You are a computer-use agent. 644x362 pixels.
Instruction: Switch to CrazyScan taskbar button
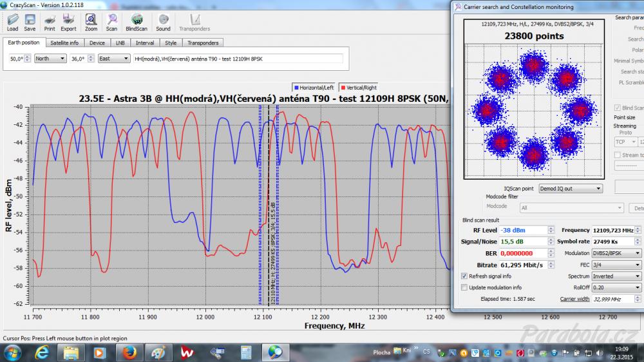(275, 353)
